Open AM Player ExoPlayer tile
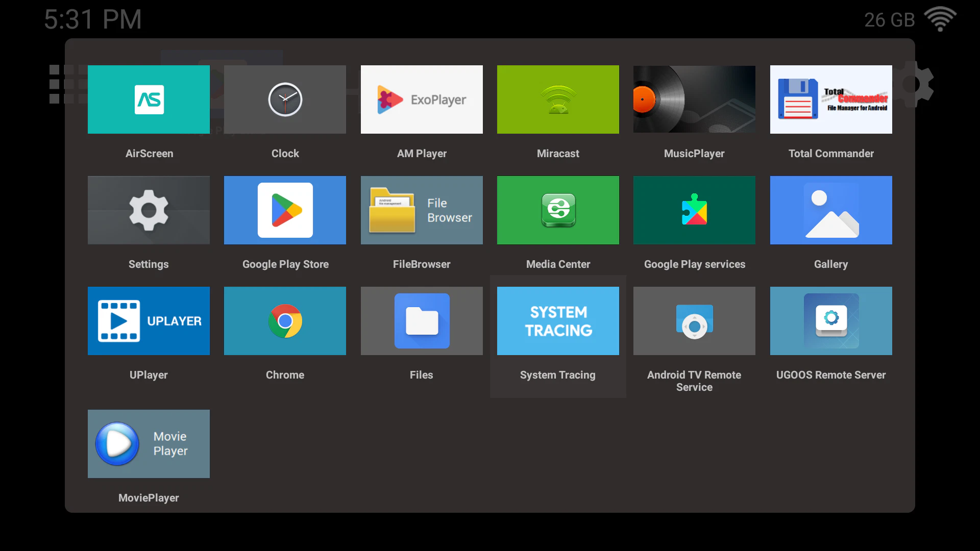The height and width of the screenshot is (551, 980). [x=422, y=99]
